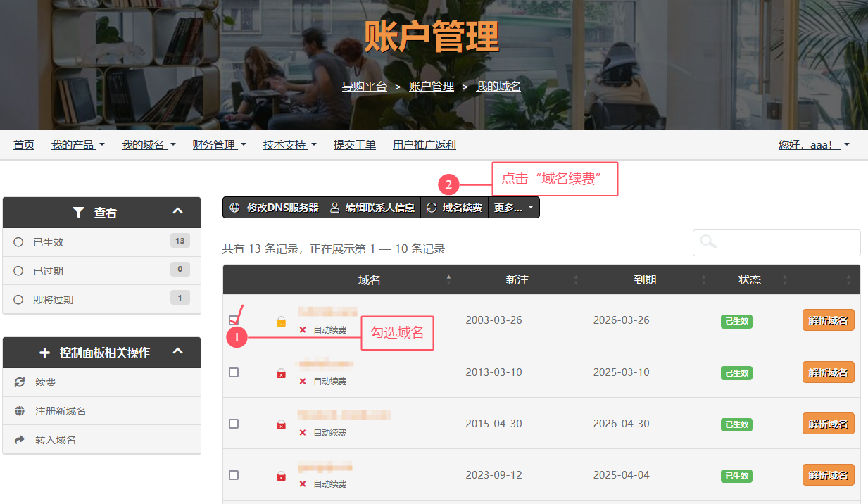
Task: Click 解析域名 button in first row
Action: click(x=828, y=320)
